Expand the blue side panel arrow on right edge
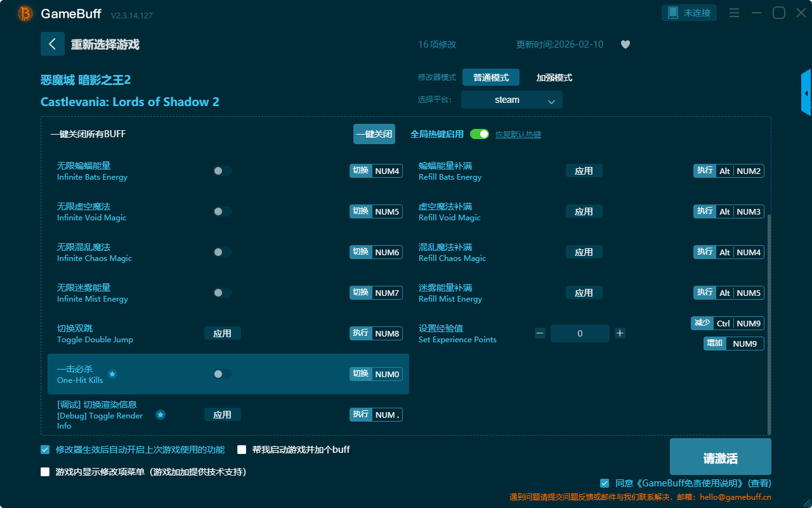Image resolution: width=812 pixels, height=508 pixels. click(806, 93)
